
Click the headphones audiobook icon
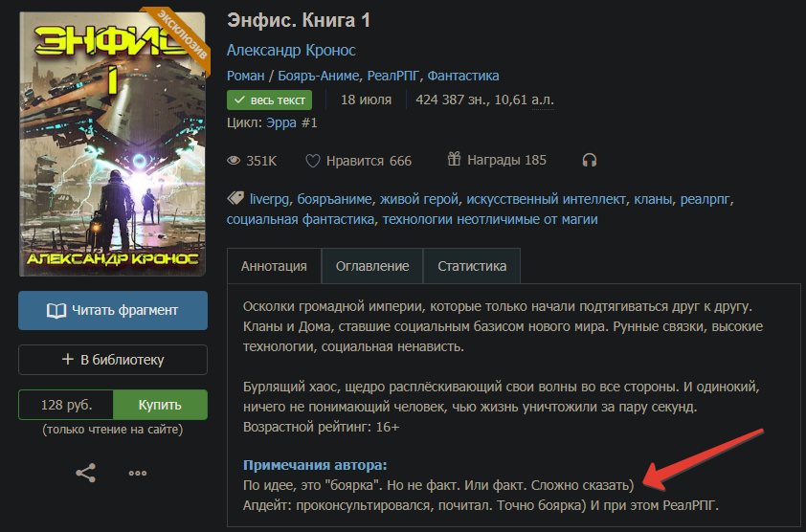coord(589,161)
